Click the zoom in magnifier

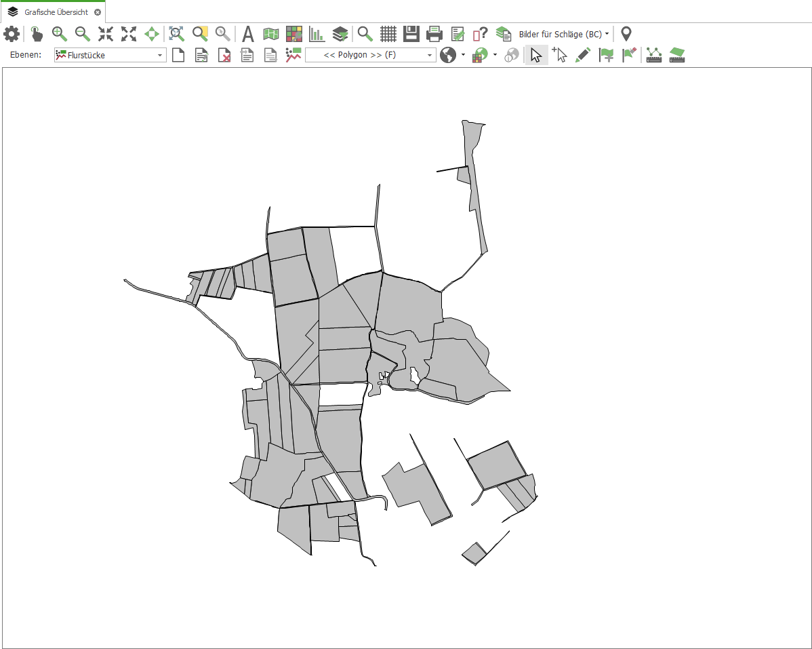(60, 34)
